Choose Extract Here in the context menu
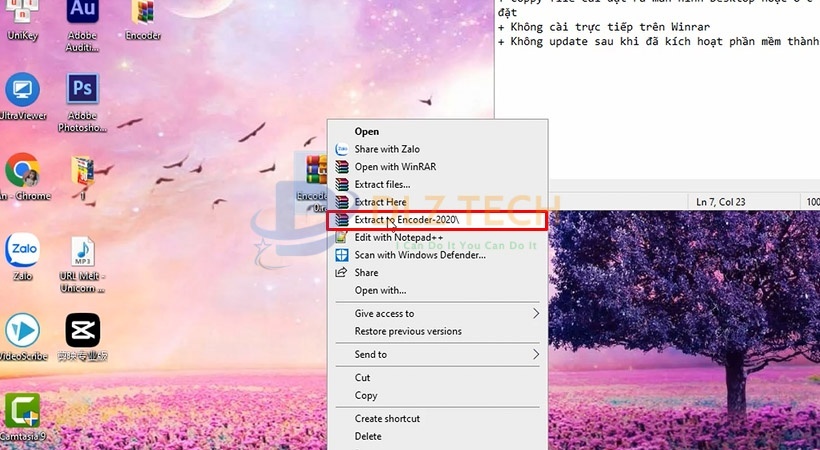The height and width of the screenshot is (450, 820). 437,202
